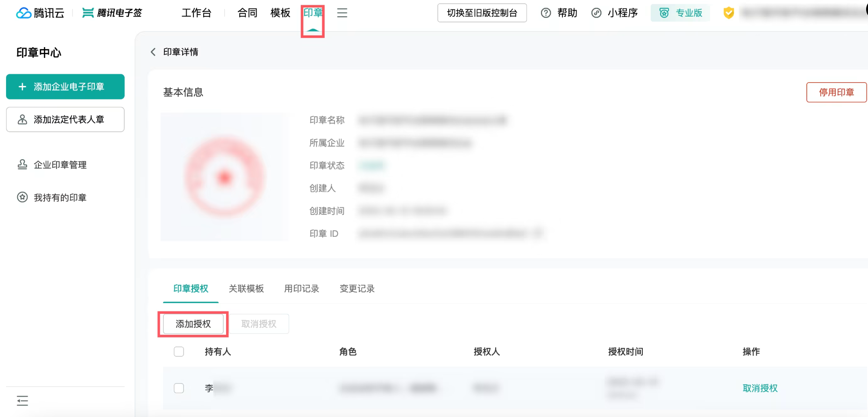The image size is (868, 417).
Task: Click the 企业印章管理 stamp icon
Action: coord(22,164)
